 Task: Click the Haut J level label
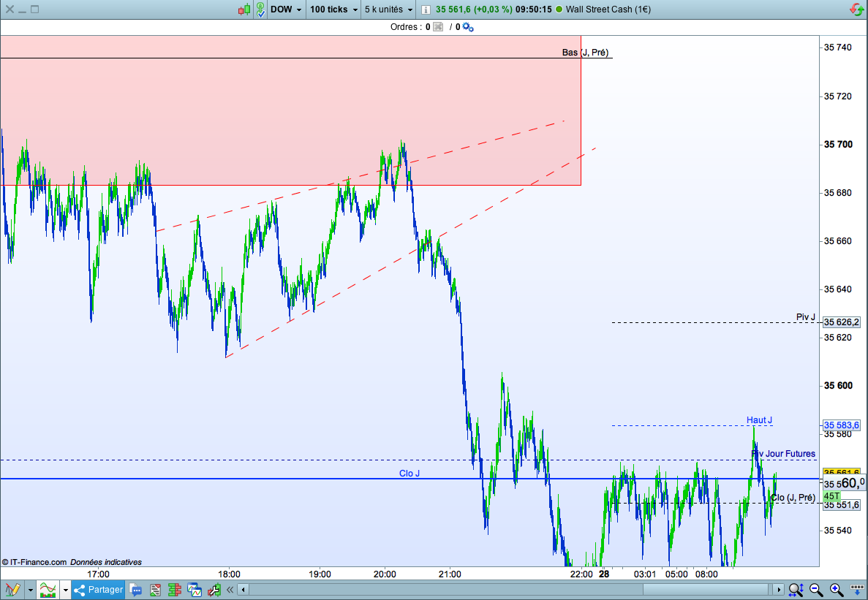click(x=759, y=420)
